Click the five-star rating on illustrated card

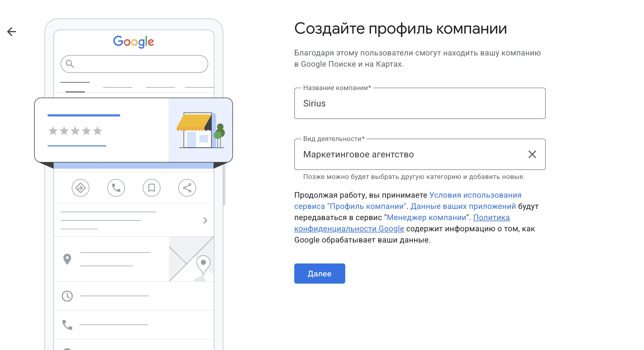[x=75, y=131]
